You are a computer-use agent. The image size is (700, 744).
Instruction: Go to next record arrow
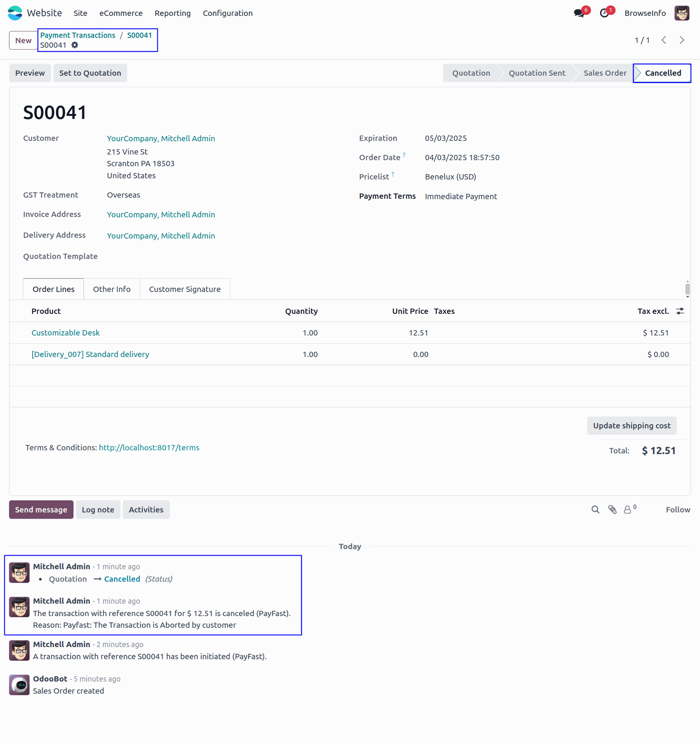click(682, 40)
